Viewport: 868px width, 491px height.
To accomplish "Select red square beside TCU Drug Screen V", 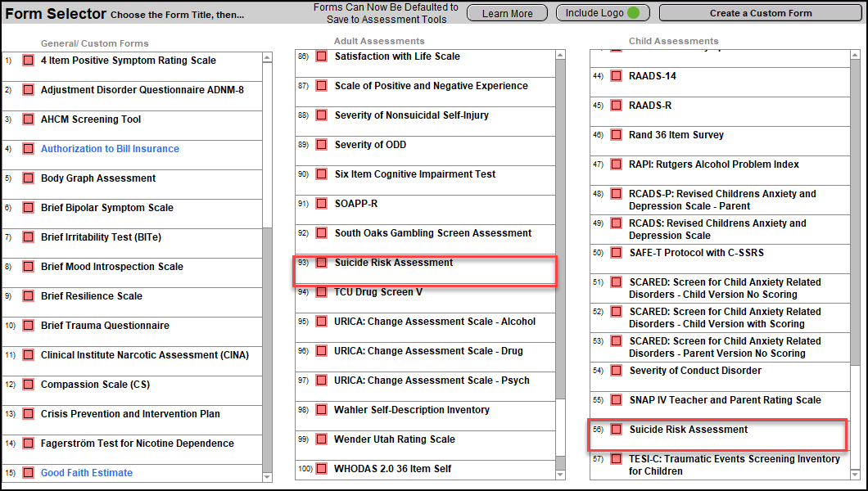I will click(322, 292).
